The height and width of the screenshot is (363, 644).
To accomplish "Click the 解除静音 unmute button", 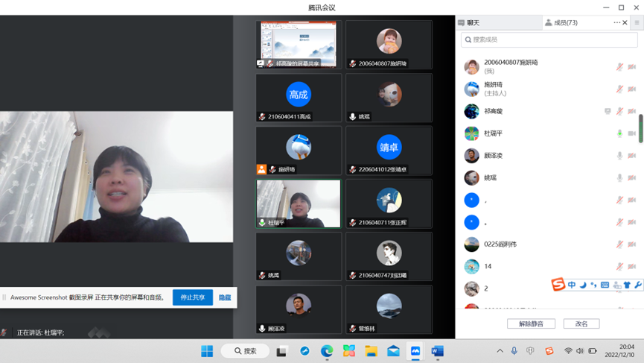I will [531, 323].
